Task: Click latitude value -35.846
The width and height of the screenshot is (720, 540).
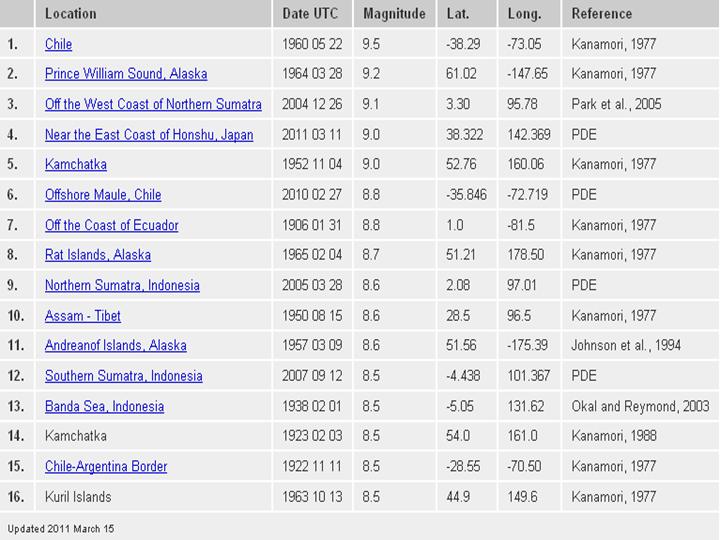Action: (466, 195)
